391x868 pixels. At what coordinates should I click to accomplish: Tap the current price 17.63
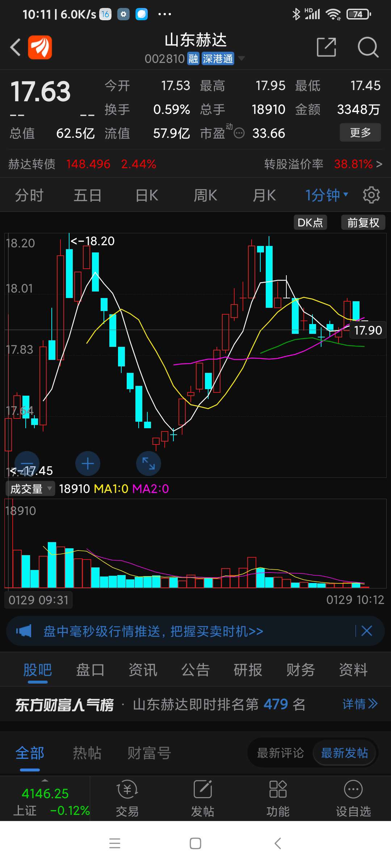[41, 92]
